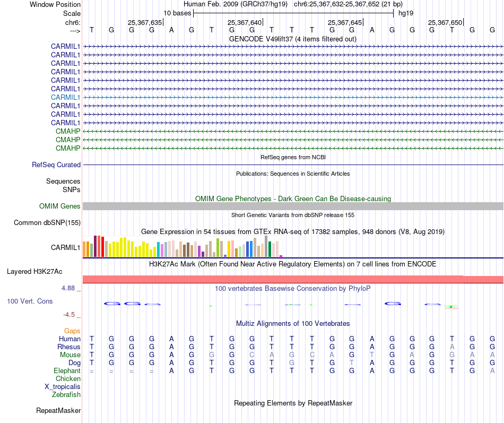Select the Human alignment row label
Image resolution: width=504 pixels, height=423 pixels.
point(69,339)
